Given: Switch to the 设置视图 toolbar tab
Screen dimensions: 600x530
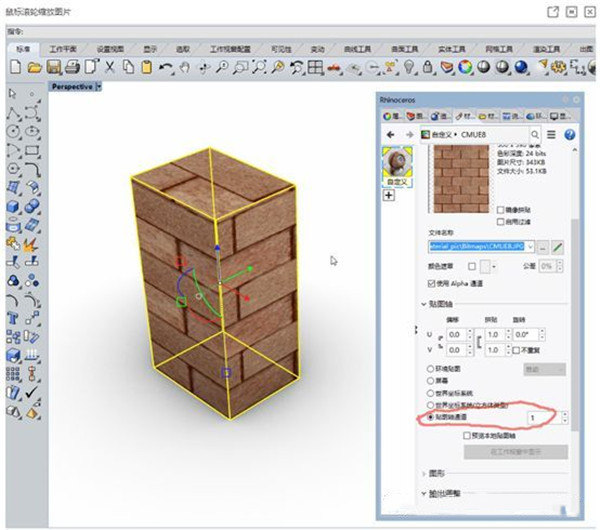Looking at the screenshot, I should tap(110, 49).
